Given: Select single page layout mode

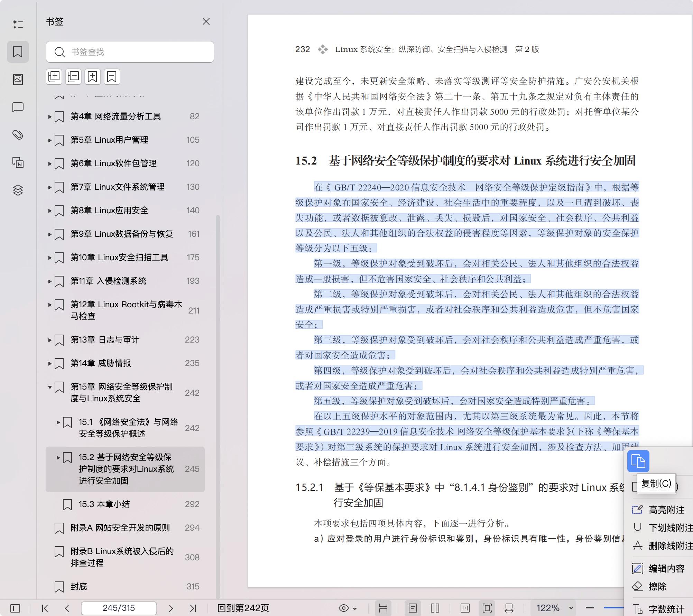Looking at the screenshot, I should (x=413, y=608).
